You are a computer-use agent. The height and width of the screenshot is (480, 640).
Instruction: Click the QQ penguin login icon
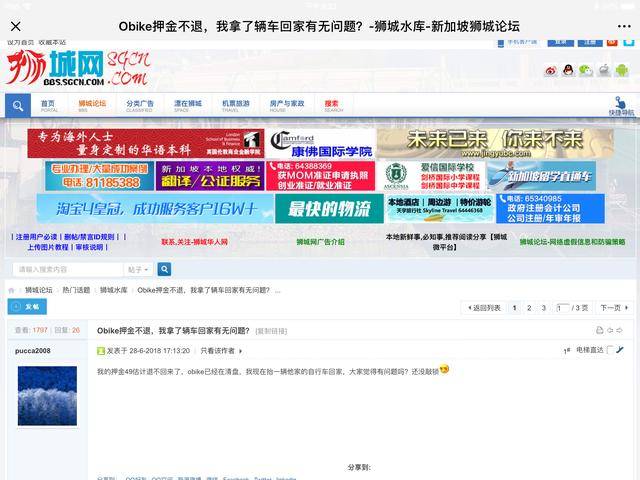coord(568,70)
